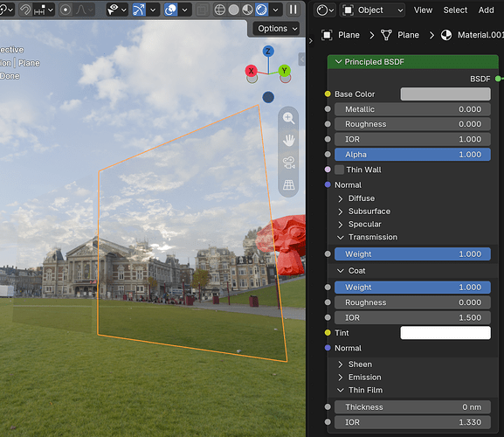
Task: Toggle viewport overlays button
Action: click(x=170, y=10)
